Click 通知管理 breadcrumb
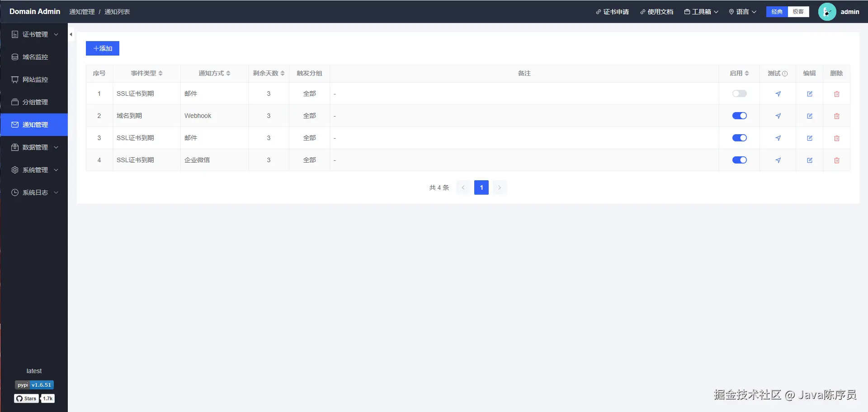 click(x=82, y=12)
